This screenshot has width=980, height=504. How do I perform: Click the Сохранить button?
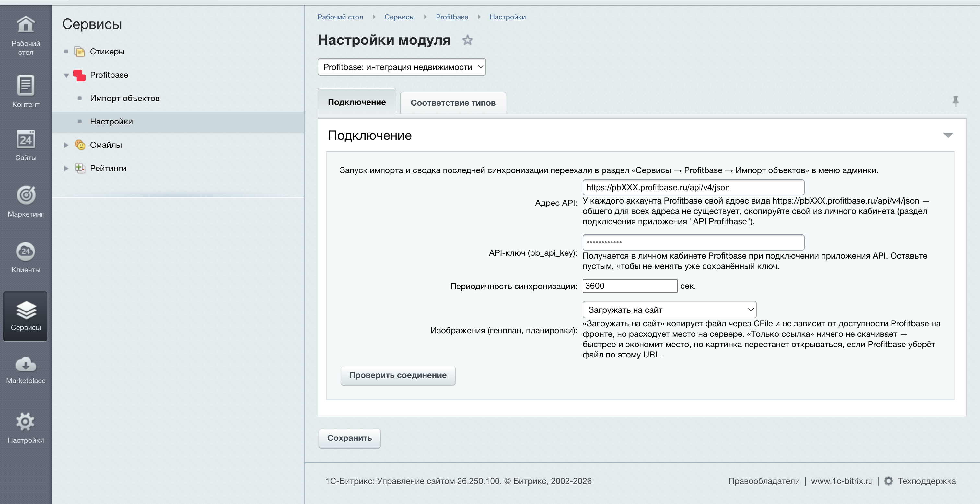349,438
